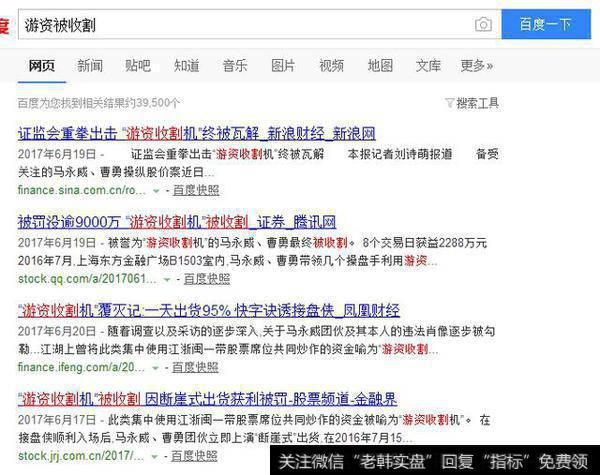This screenshot has height=475, width=600.
Task: Open 百度快照 for the stock.qq.com result
Action: pos(207,279)
